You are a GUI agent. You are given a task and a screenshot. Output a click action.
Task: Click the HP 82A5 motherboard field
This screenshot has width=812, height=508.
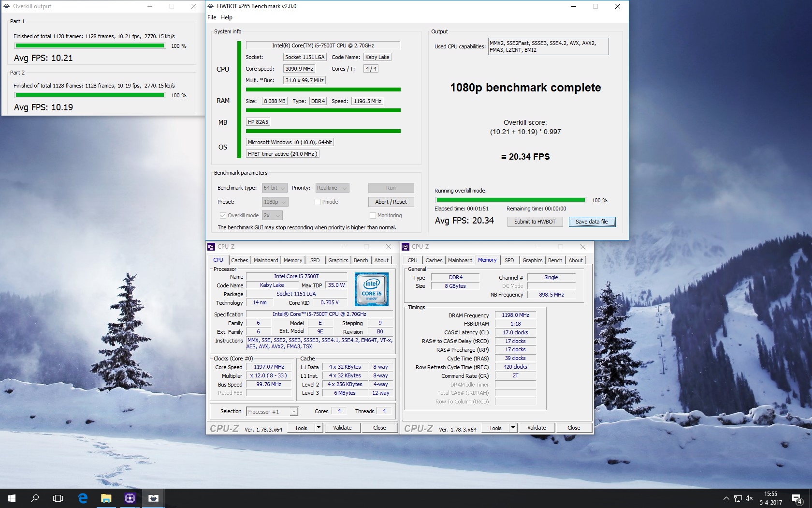[x=258, y=122]
